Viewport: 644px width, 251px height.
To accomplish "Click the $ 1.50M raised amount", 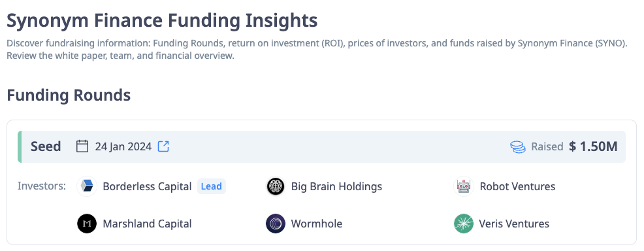I will click(x=593, y=146).
